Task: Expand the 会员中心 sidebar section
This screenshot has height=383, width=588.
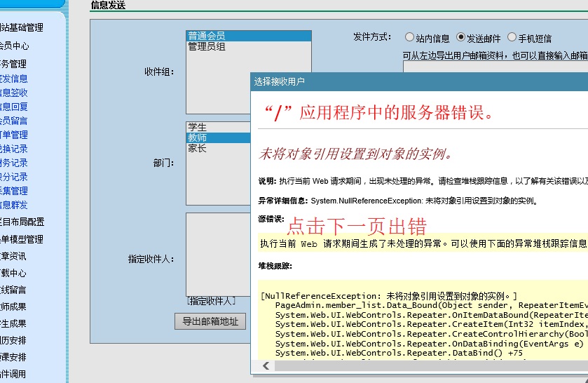Action: pos(14,46)
